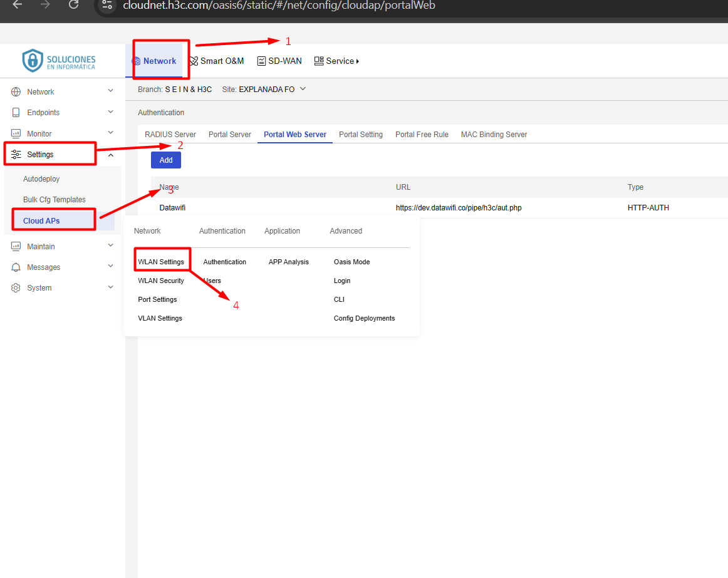Expand the Endpoints section chevron
Image resolution: width=728 pixels, height=578 pixels.
point(110,111)
